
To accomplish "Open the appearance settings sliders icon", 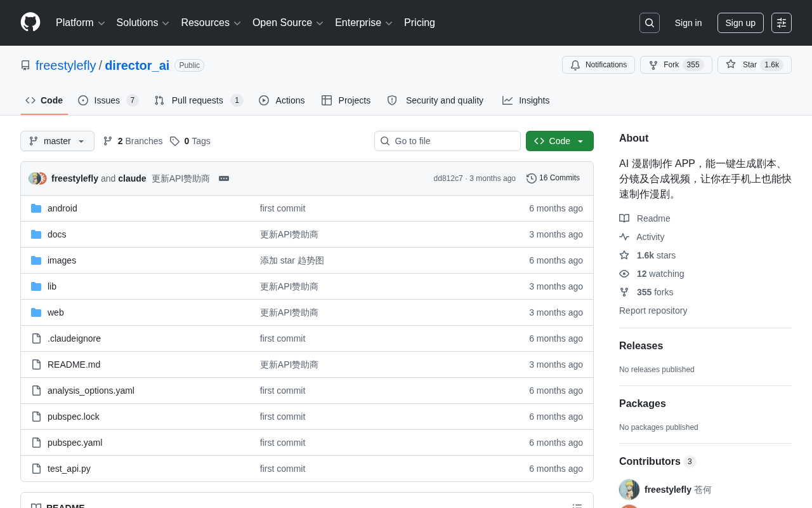I will (x=782, y=23).
